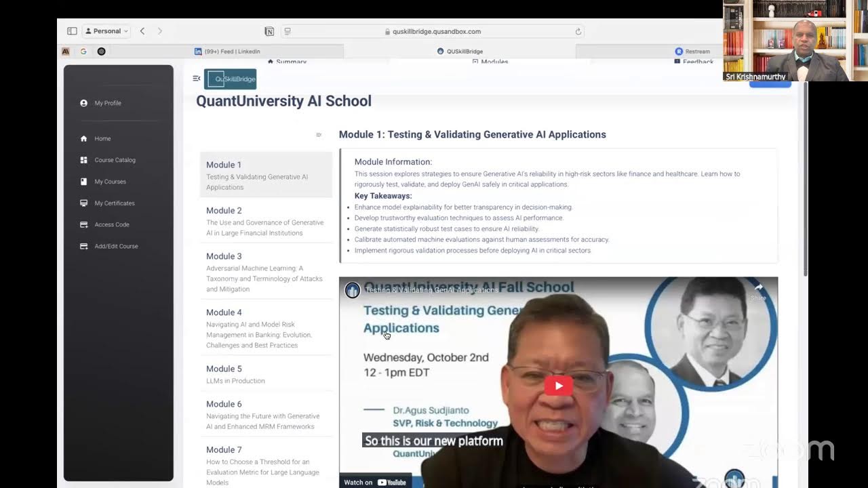Screen dimensions: 868x488
Task: Click the video channel avatar icon
Action: point(352,290)
